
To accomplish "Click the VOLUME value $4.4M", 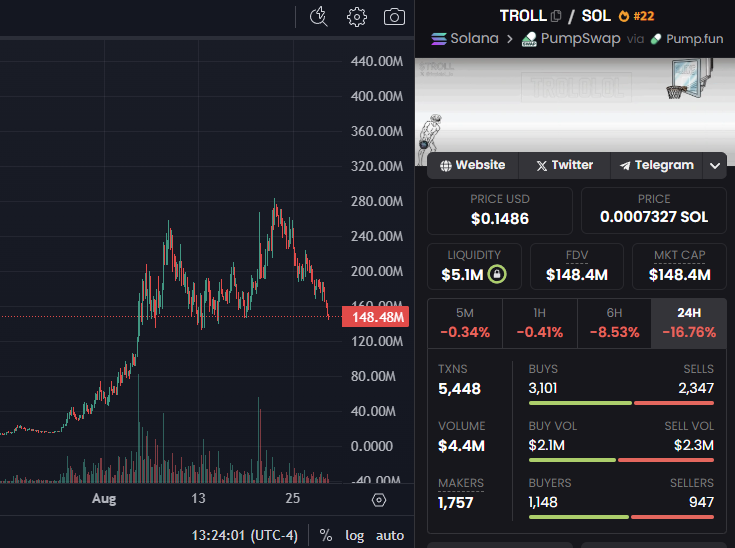I will tap(461, 445).
